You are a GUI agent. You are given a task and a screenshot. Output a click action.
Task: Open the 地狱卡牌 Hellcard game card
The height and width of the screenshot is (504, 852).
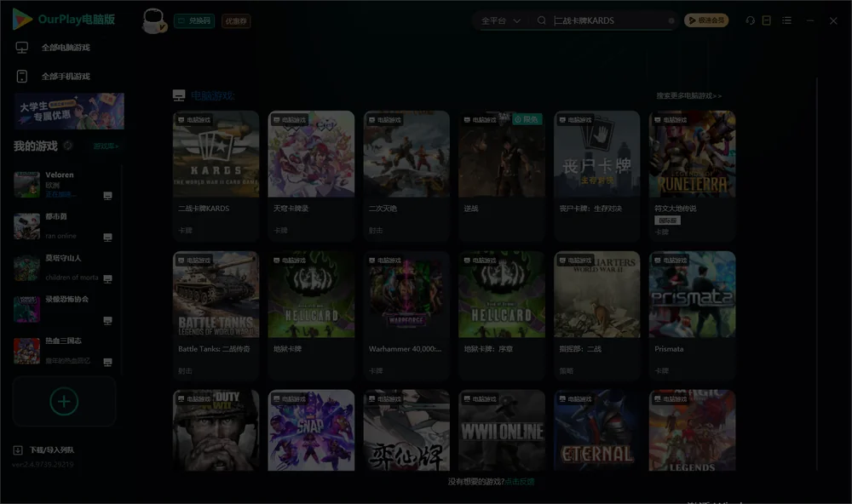[311, 316]
